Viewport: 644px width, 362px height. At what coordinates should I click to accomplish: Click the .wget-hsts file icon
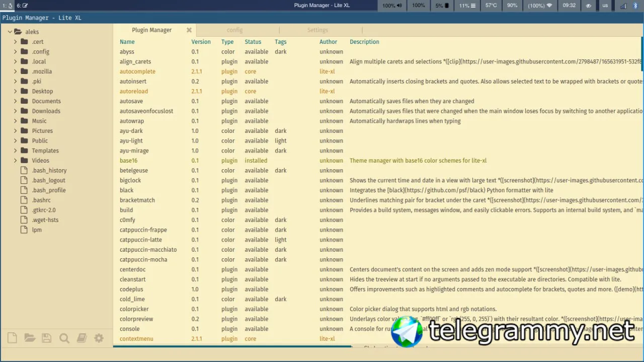24,220
